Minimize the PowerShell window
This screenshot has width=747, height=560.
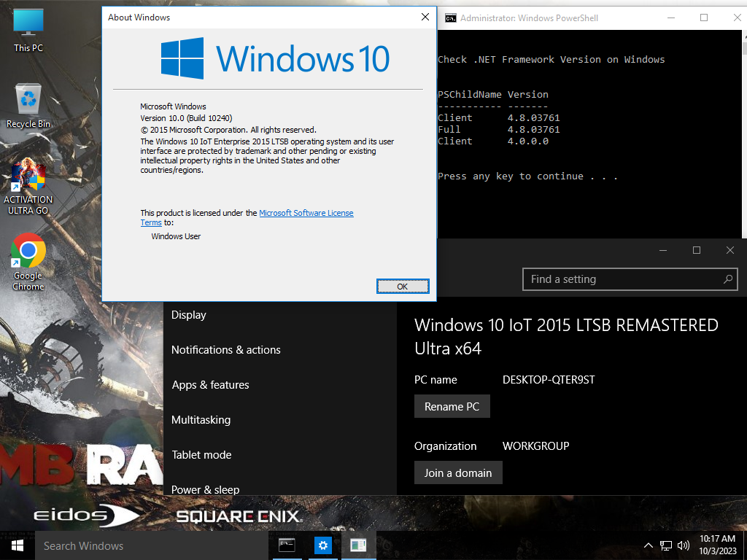pyautogui.click(x=671, y=17)
